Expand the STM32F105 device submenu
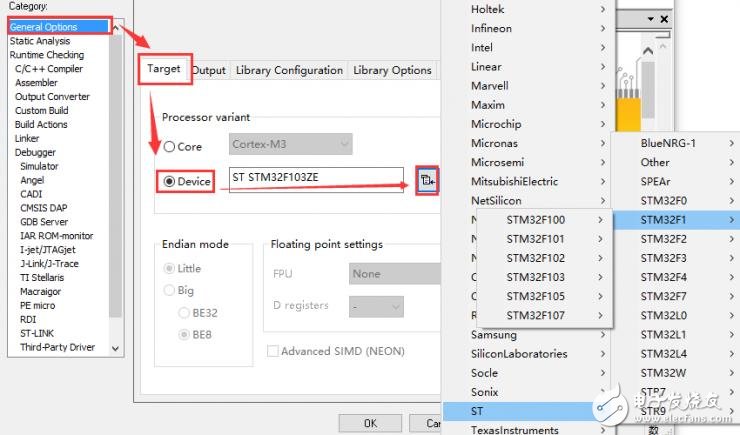 (545, 296)
